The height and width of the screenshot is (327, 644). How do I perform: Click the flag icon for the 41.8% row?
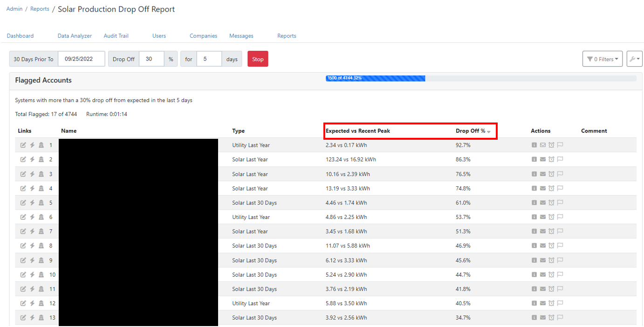coord(560,289)
